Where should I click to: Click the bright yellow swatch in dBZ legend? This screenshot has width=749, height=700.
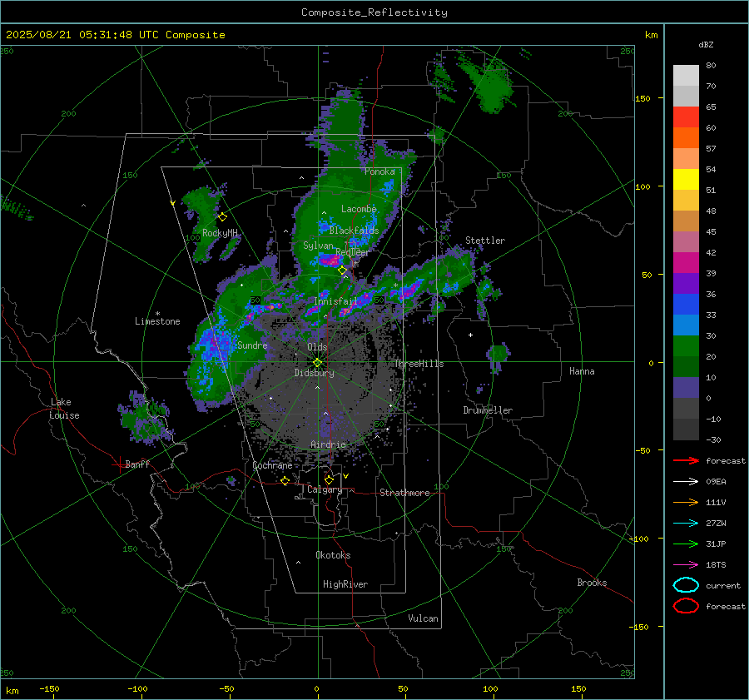coord(686,180)
